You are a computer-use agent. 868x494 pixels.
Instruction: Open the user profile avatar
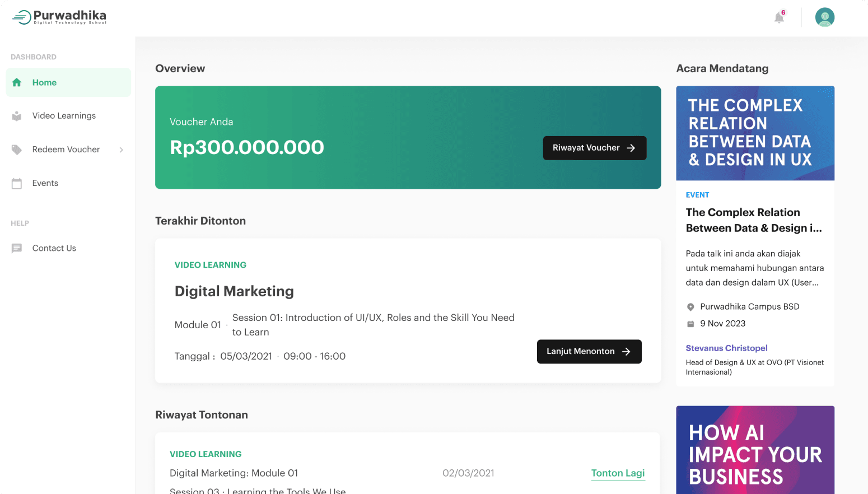click(x=824, y=17)
